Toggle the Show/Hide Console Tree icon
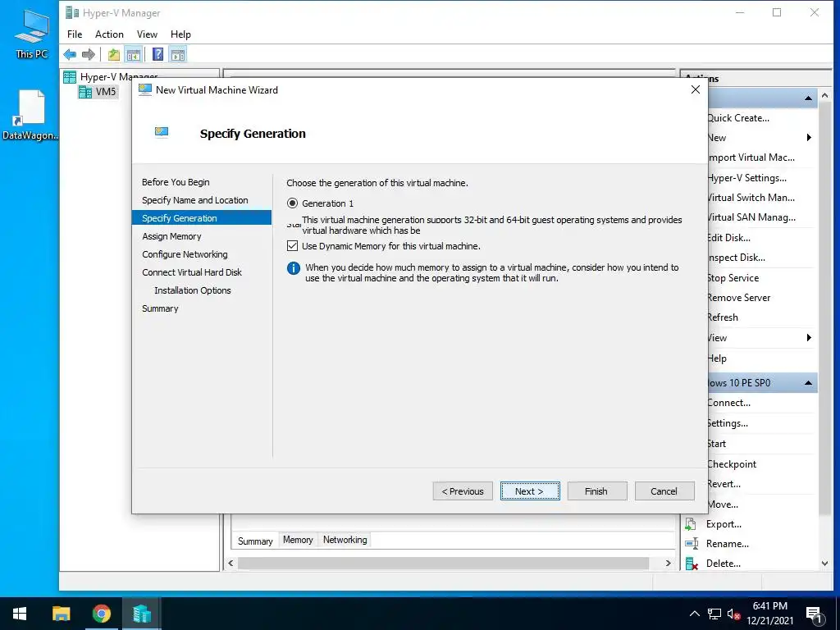840x630 pixels. tap(134, 54)
